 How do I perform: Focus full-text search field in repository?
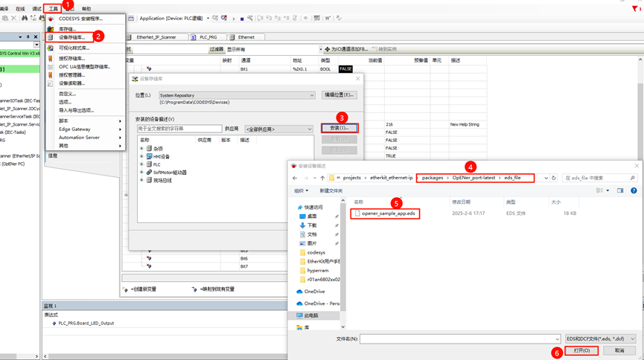tap(179, 129)
